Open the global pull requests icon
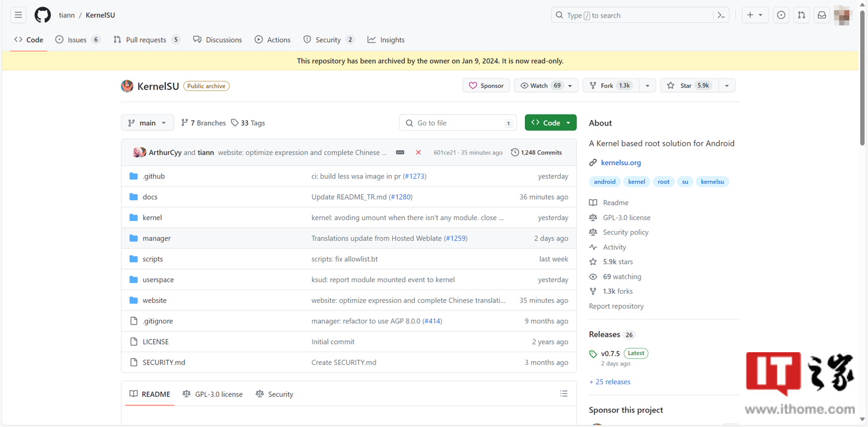 pos(801,15)
